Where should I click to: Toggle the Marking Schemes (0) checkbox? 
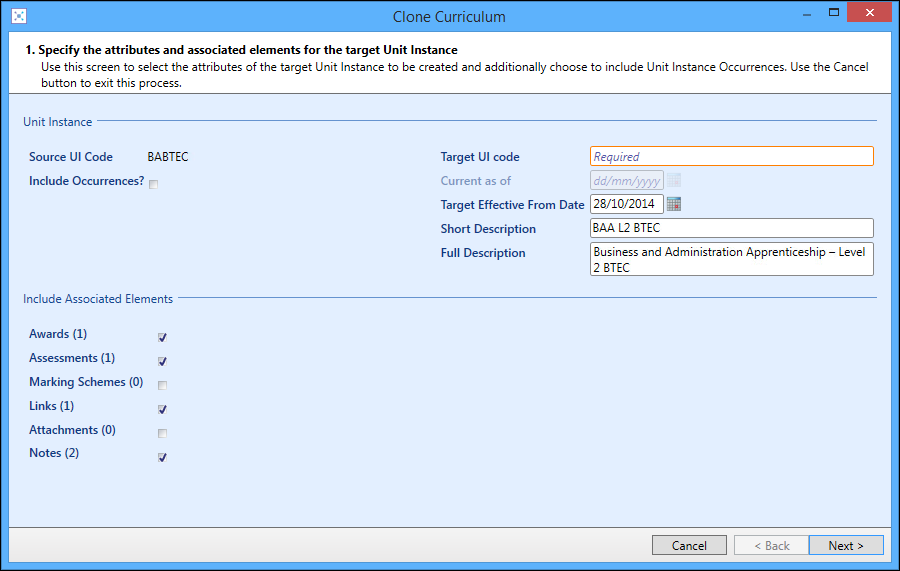[x=162, y=385]
